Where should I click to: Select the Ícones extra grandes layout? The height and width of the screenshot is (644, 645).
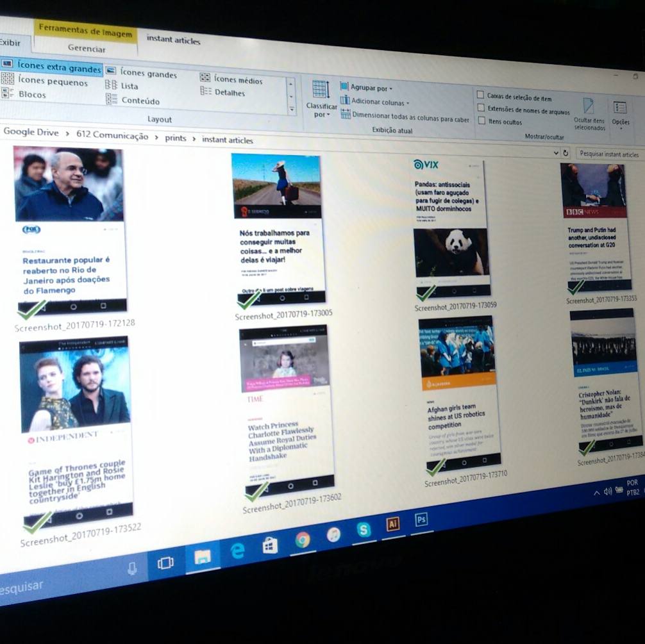point(51,66)
